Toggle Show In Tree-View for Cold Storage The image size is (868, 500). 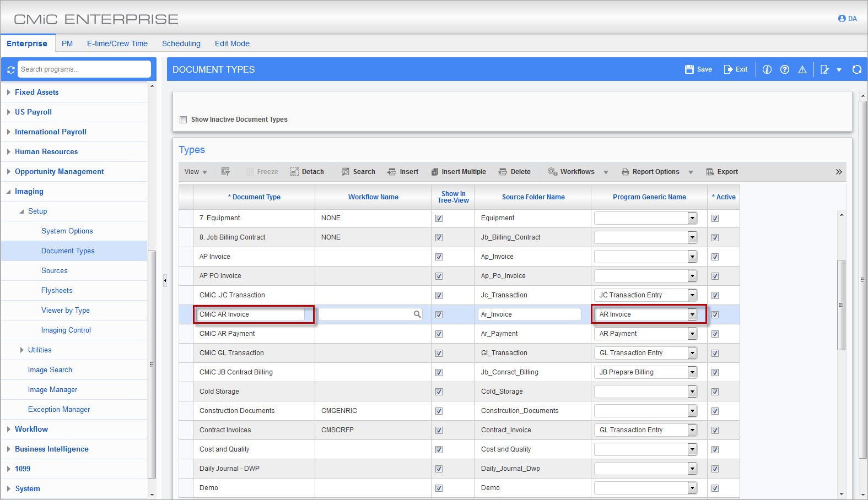(439, 392)
